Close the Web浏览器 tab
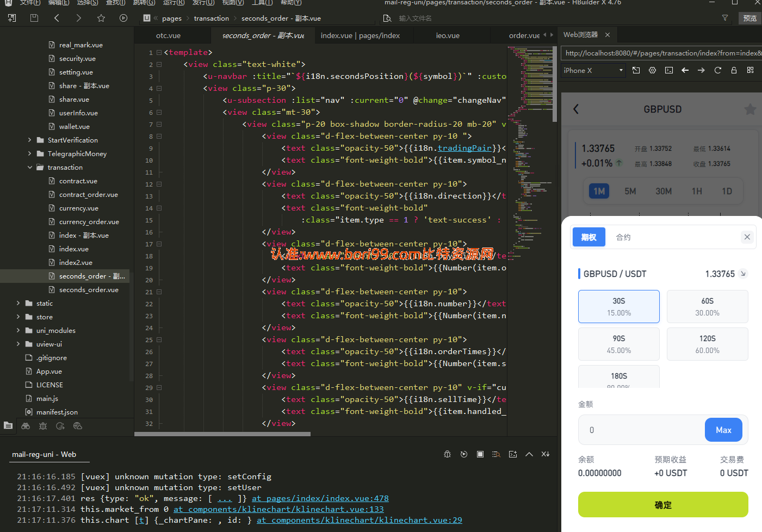The width and height of the screenshot is (762, 532). (608, 35)
